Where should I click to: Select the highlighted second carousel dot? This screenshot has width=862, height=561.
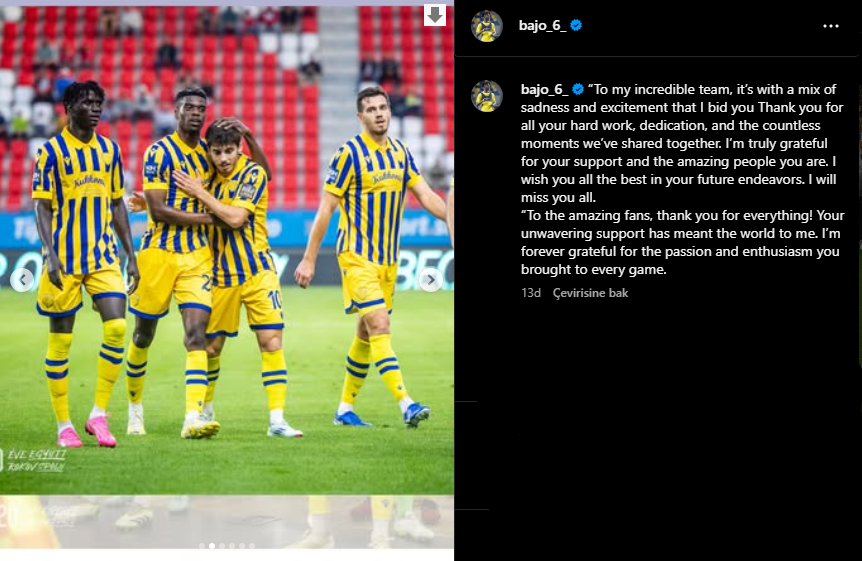[x=212, y=546]
